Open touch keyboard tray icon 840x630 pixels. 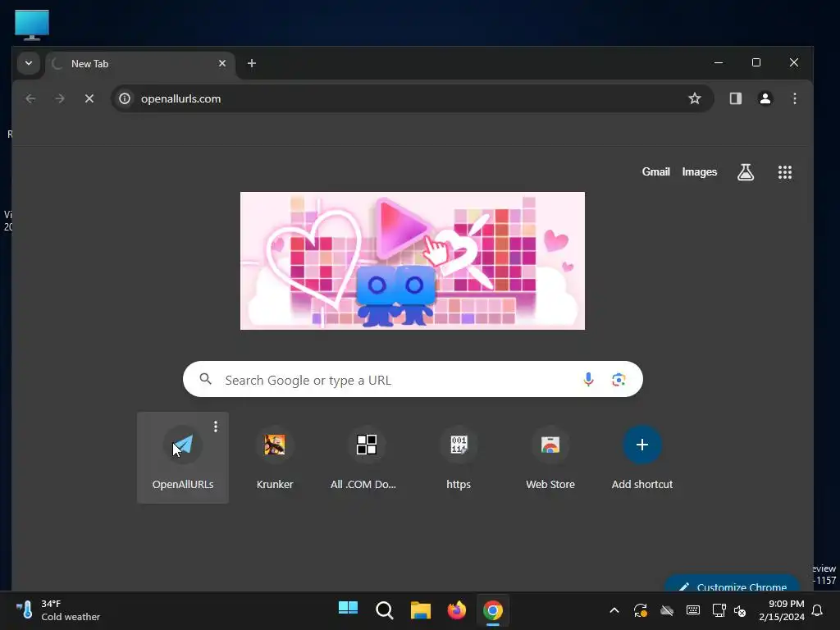(x=692, y=610)
